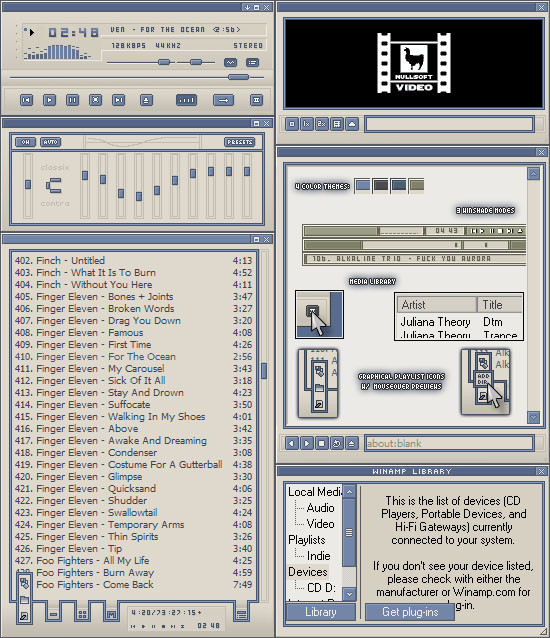Click the balance slider in main player
550x638 pixels.
(196, 62)
